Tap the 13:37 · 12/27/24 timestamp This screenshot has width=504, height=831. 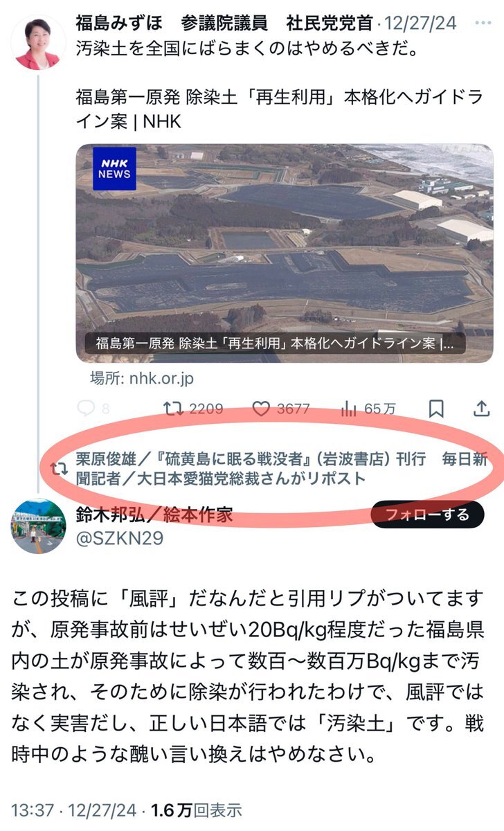(73, 809)
